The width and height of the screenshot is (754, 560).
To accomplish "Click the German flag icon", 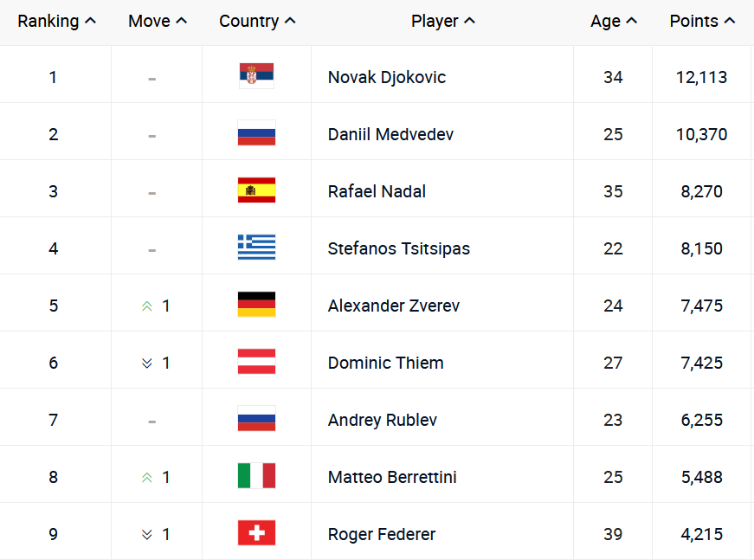I will (x=256, y=305).
